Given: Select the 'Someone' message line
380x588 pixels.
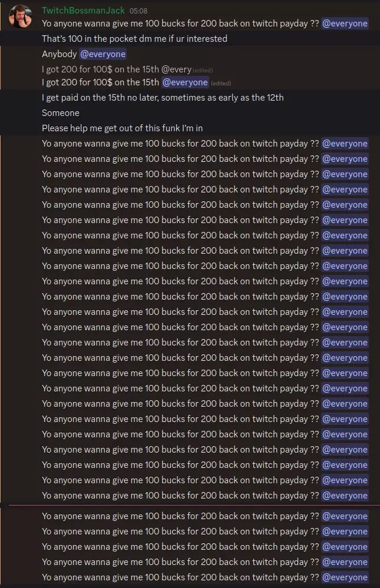Looking at the screenshot, I should click(61, 113).
